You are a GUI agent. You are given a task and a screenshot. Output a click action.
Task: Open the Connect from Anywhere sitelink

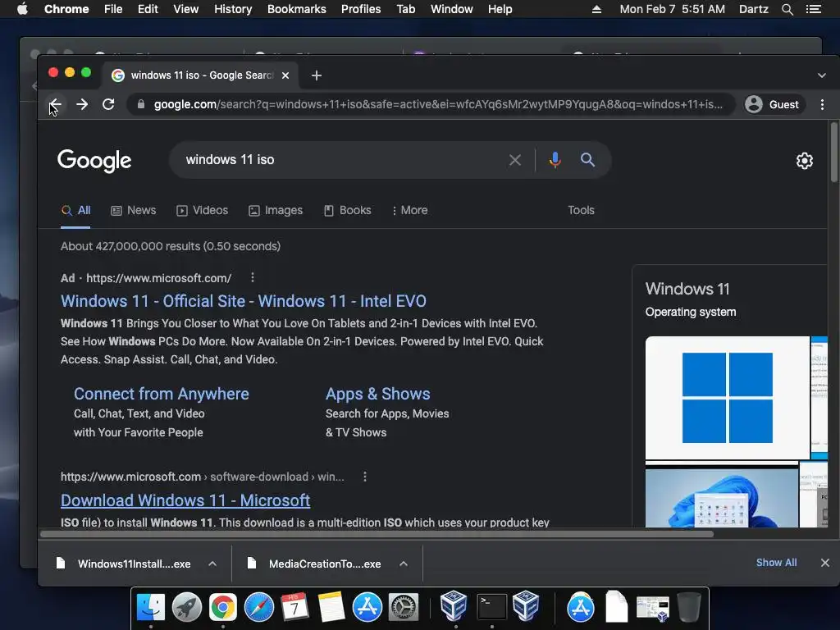coord(162,394)
